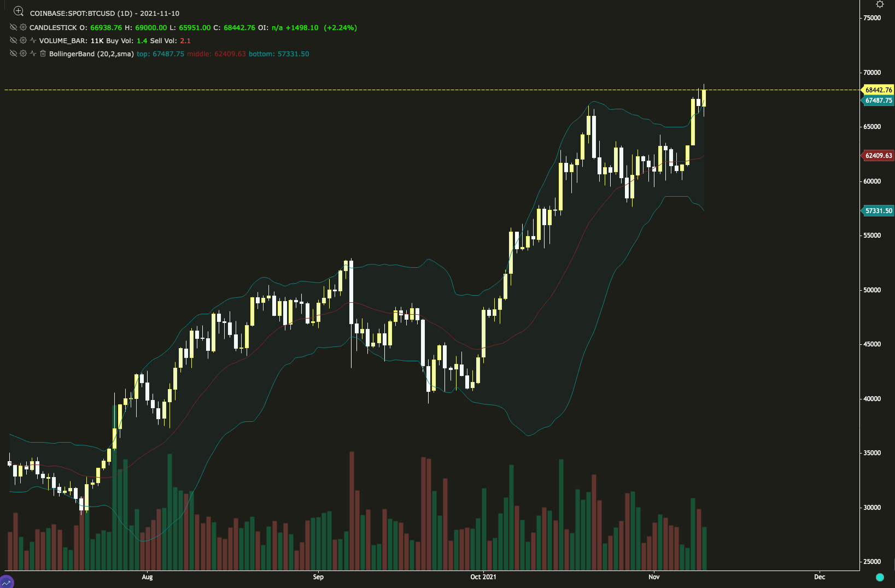The image size is (895, 588).
Task: Click the BollingerBand pulse line icon
Action: coord(33,54)
